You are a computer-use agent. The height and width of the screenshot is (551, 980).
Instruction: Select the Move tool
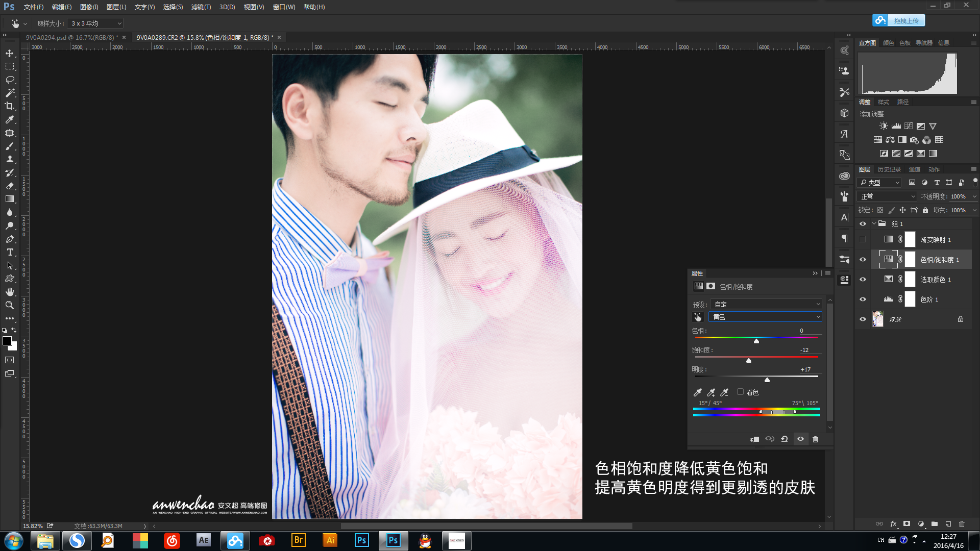pos(10,53)
